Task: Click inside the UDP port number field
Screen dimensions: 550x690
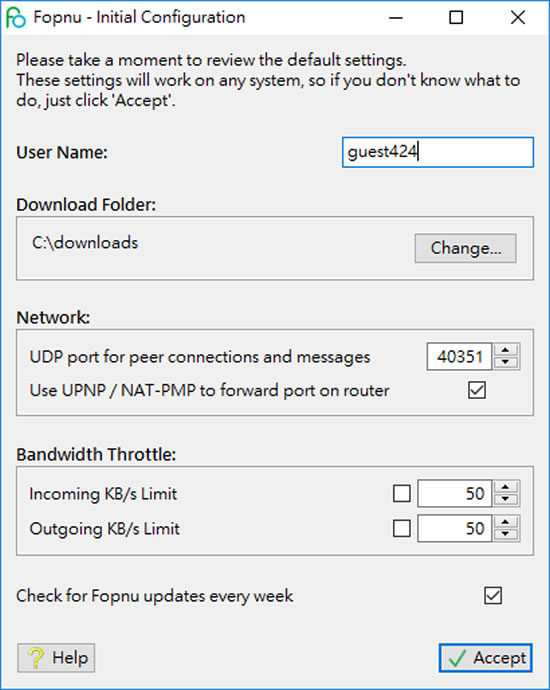Action: click(459, 357)
